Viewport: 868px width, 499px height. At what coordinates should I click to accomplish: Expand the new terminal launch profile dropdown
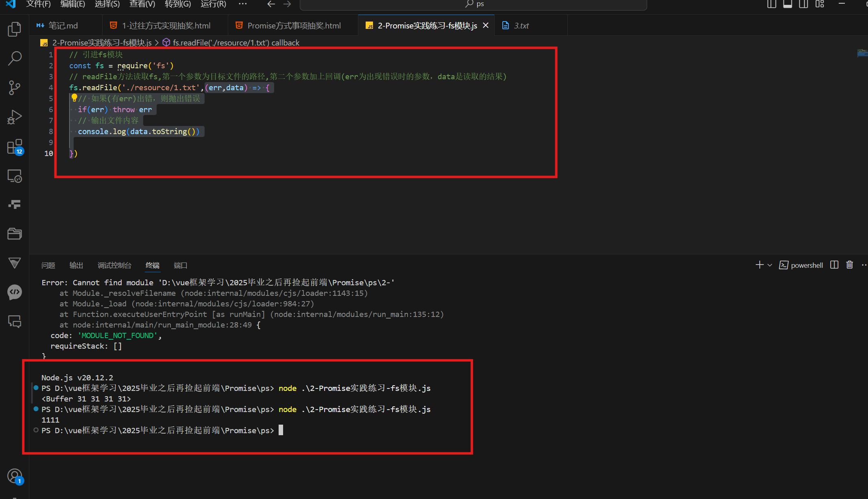coord(770,265)
